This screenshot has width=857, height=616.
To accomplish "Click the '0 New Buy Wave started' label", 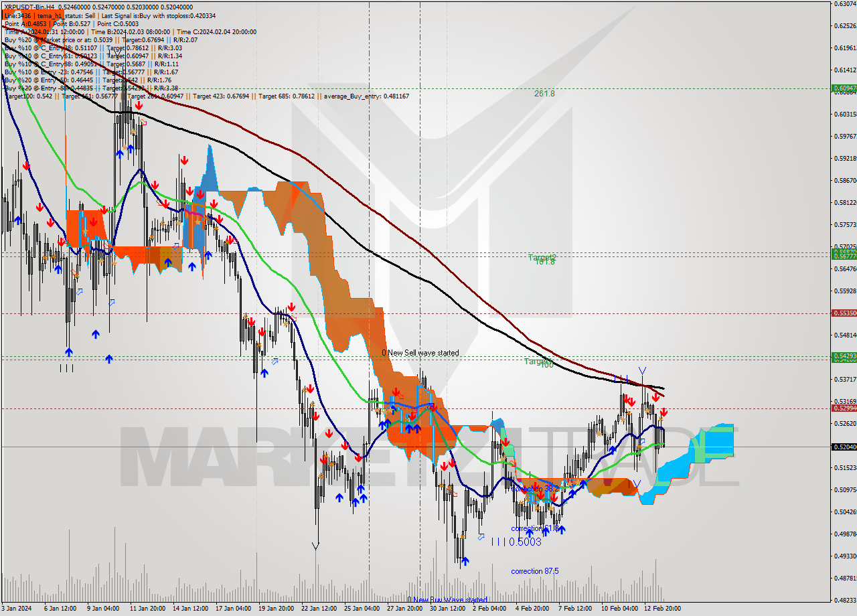I will click(x=447, y=600).
